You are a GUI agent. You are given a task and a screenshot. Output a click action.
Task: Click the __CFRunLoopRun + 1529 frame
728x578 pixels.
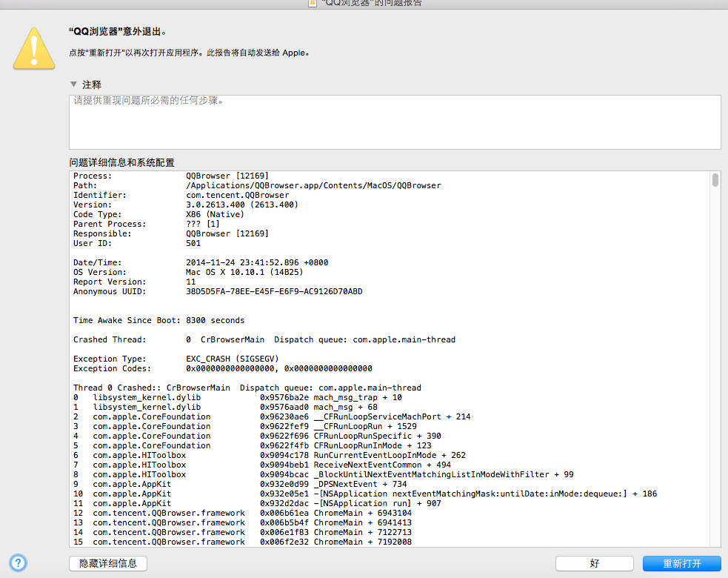pyautogui.click(x=245, y=426)
